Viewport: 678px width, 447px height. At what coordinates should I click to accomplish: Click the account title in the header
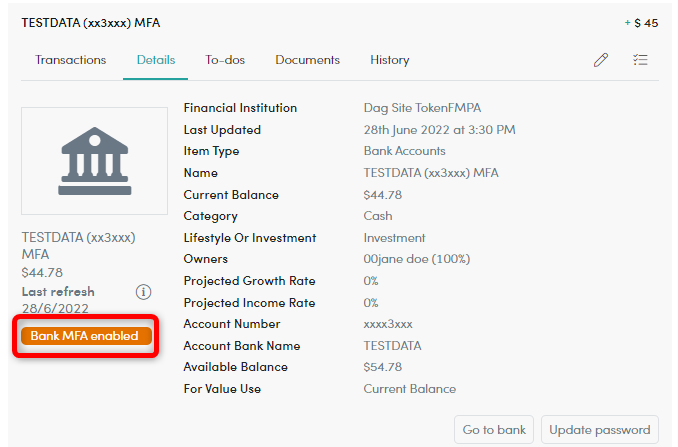[x=90, y=22]
